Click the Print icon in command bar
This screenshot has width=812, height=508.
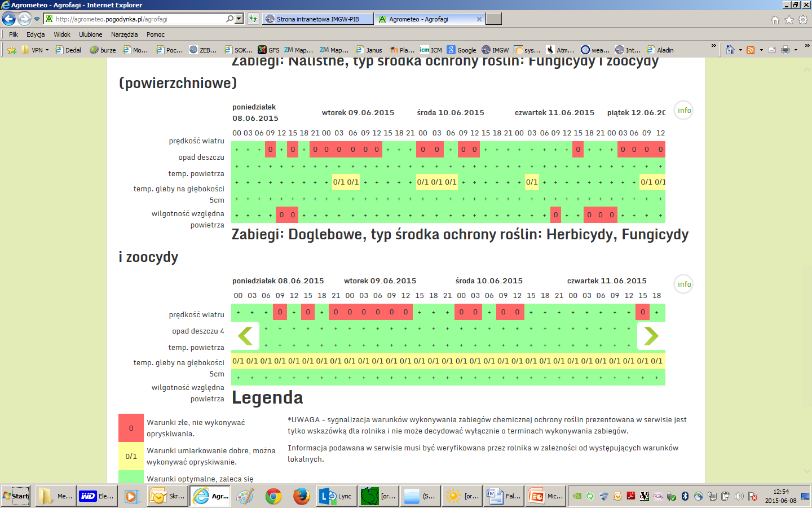[785, 50]
